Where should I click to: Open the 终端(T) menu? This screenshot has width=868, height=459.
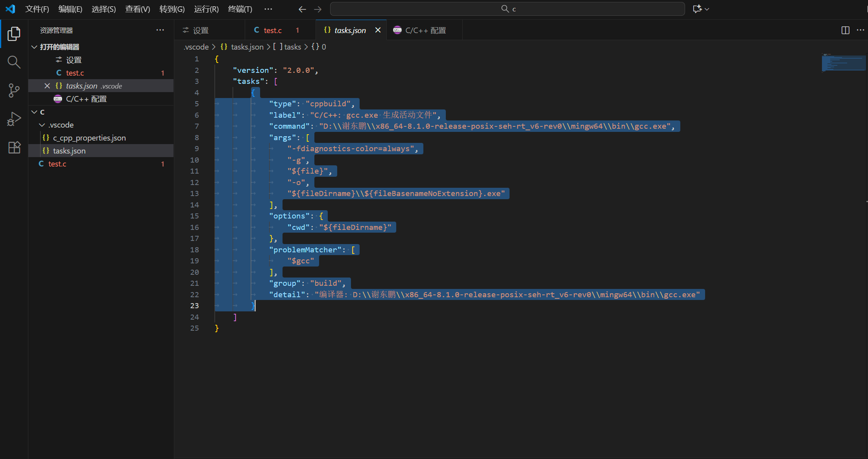coord(240,9)
